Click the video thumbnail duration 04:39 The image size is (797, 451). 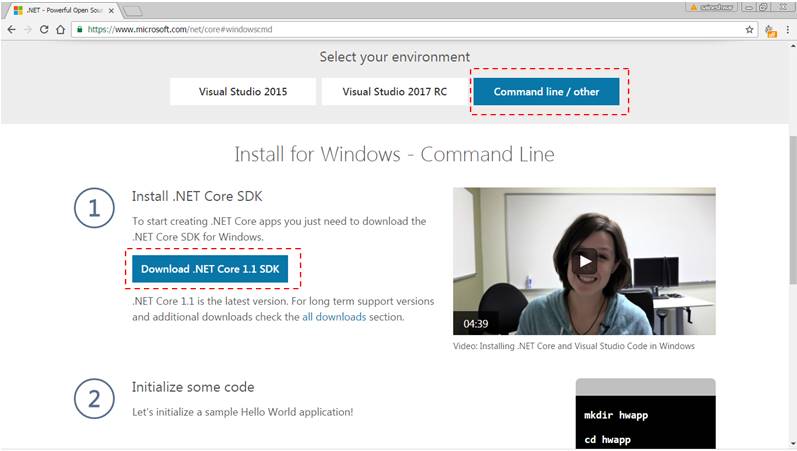(475, 324)
